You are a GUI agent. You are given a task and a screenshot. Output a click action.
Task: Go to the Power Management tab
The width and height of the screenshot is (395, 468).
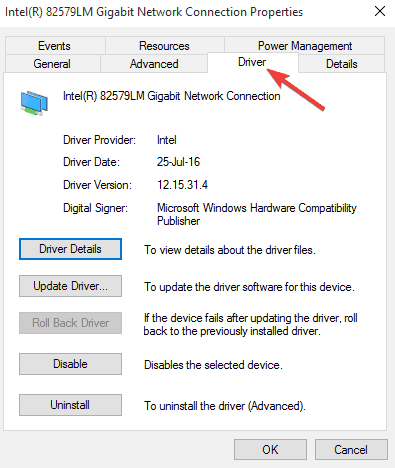click(x=305, y=46)
